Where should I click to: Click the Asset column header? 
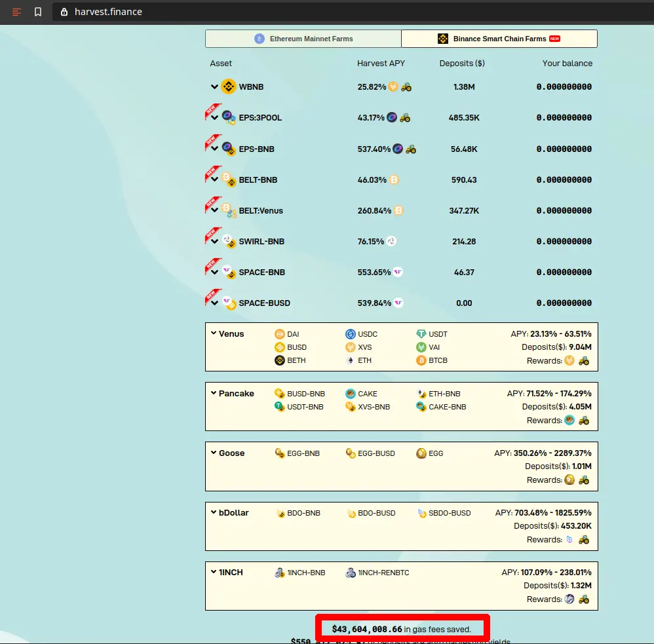221,64
